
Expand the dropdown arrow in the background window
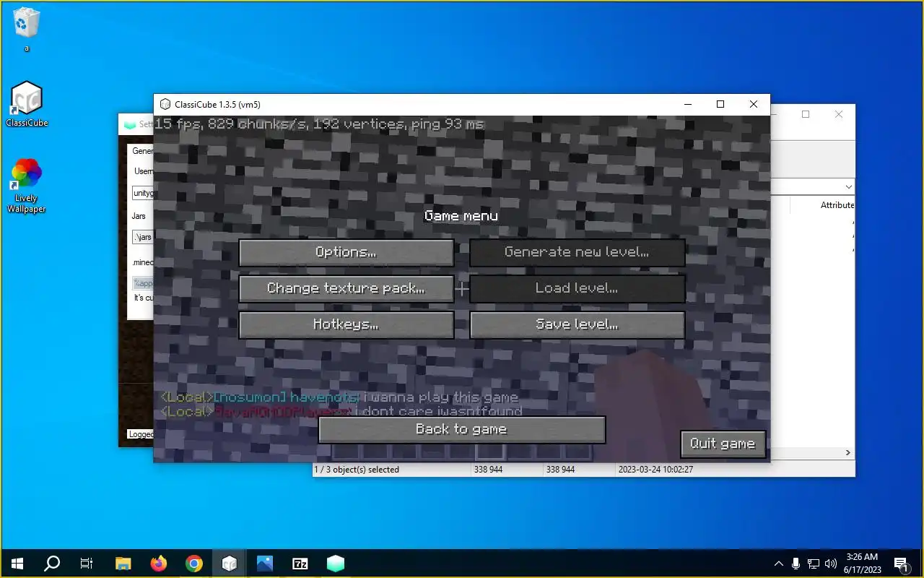click(847, 186)
